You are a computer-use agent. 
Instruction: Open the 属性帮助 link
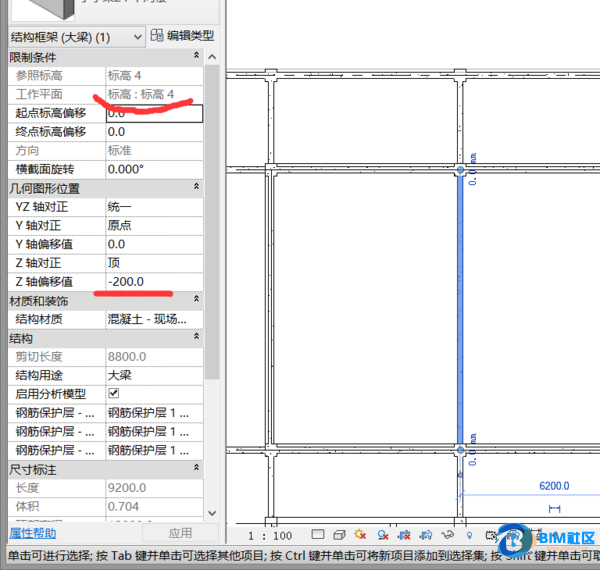33,534
